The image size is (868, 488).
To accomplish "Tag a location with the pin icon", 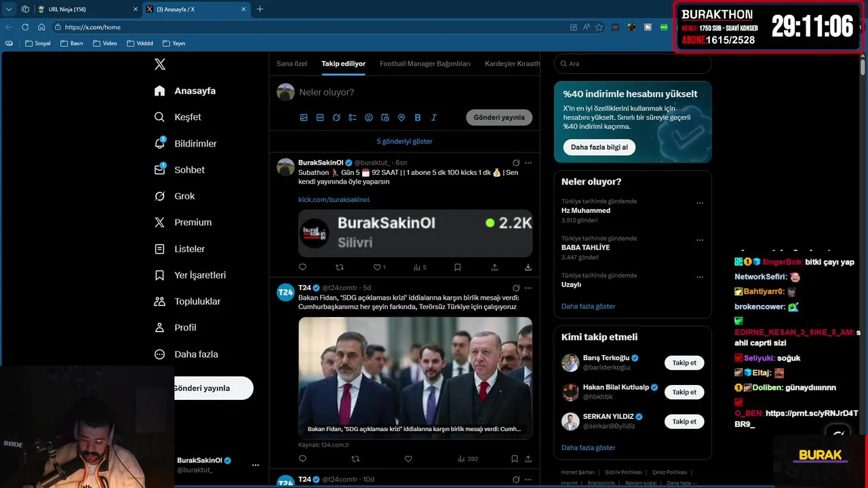I will (401, 117).
